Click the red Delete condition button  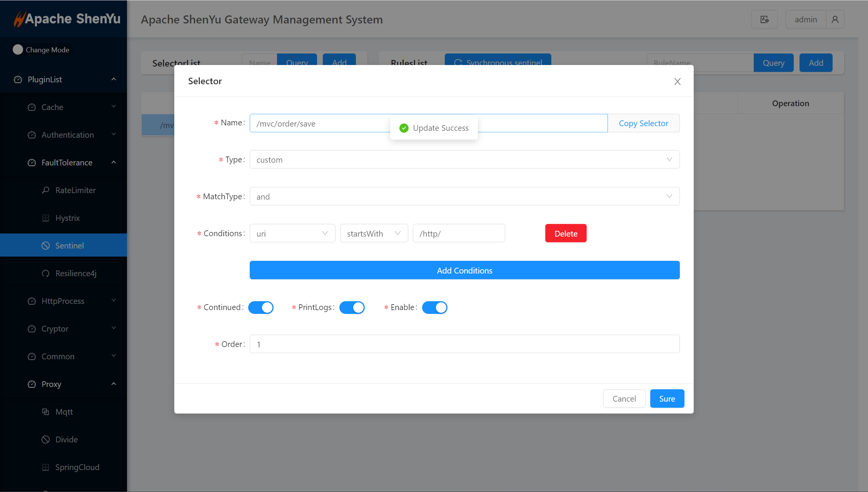[x=566, y=233]
